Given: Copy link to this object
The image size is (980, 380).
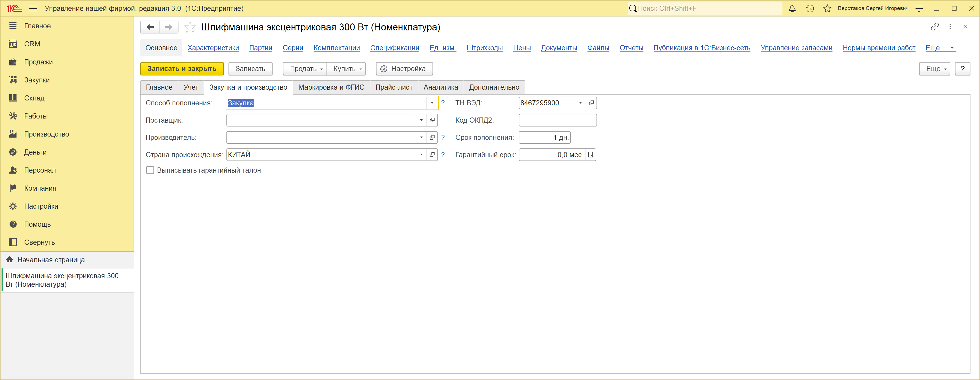Looking at the screenshot, I should (x=935, y=27).
